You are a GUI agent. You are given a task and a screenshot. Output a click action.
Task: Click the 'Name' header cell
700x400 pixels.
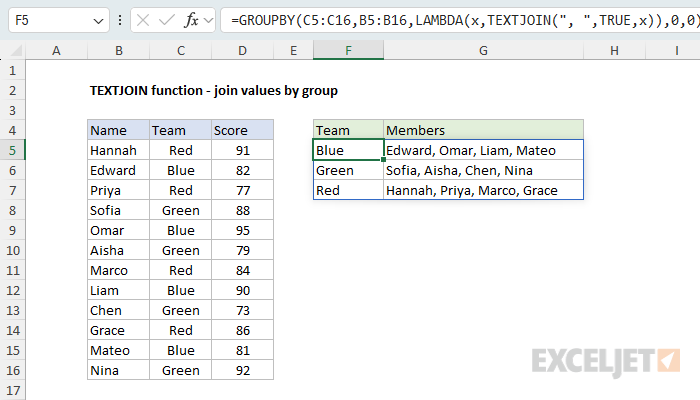118,130
